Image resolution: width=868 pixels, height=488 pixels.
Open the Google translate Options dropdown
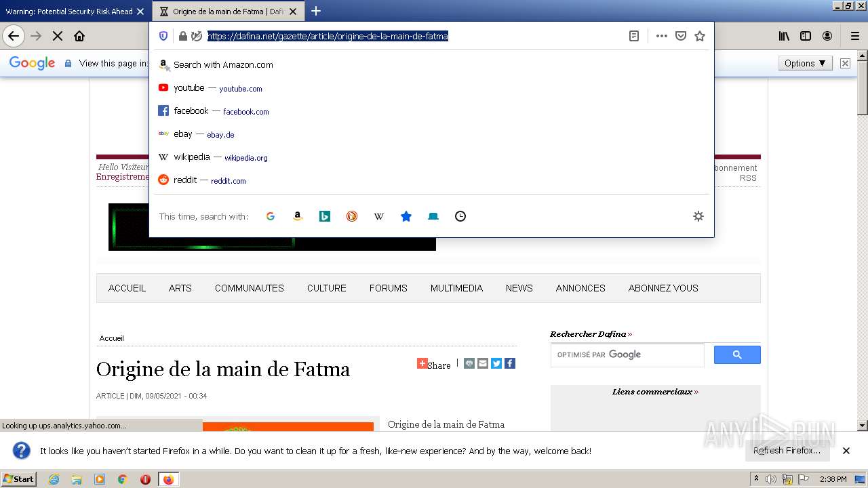(x=805, y=63)
